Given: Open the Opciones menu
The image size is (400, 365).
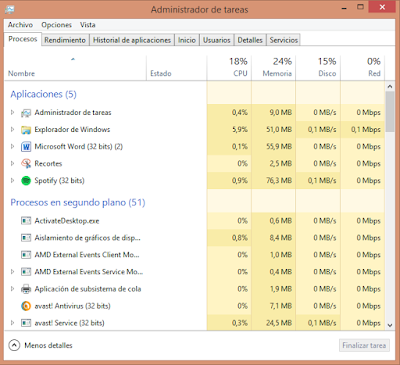Looking at the screenshot, I should pos(56,25).
